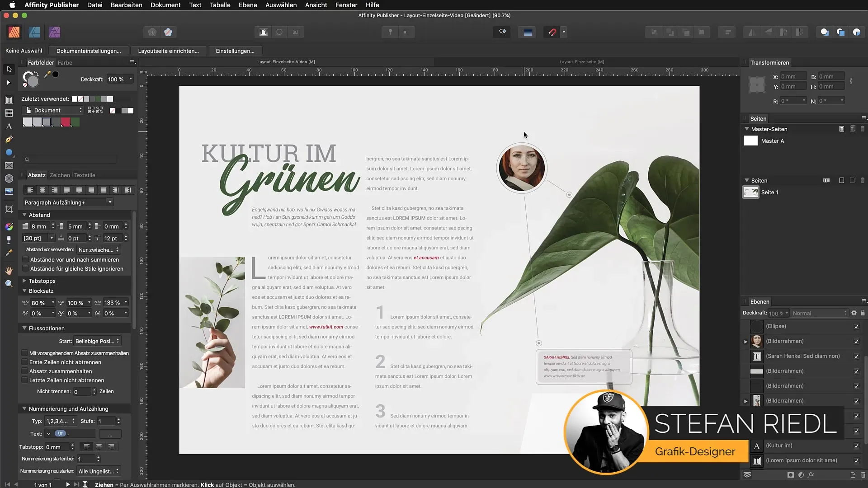Select the View (hand) tool
This screenshot has width=868, height=488.
(x=9, y=270)
